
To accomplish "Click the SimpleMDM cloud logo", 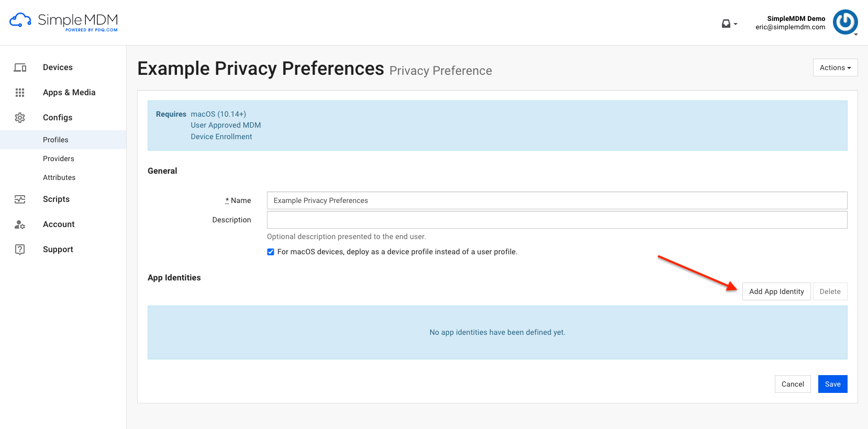I will 20,20.
